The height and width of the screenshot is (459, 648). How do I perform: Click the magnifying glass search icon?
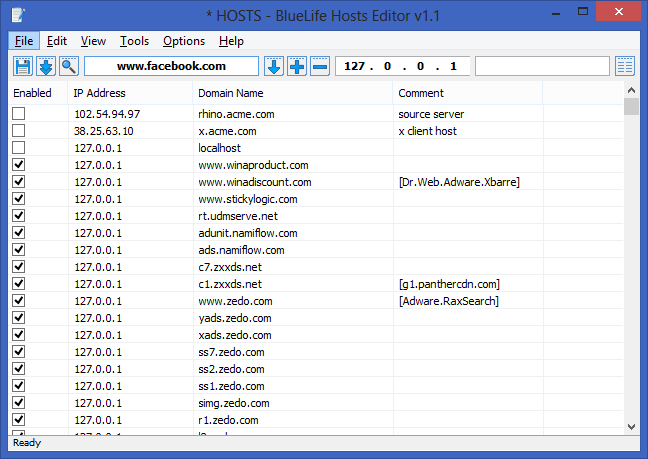[x=69, y=66]
